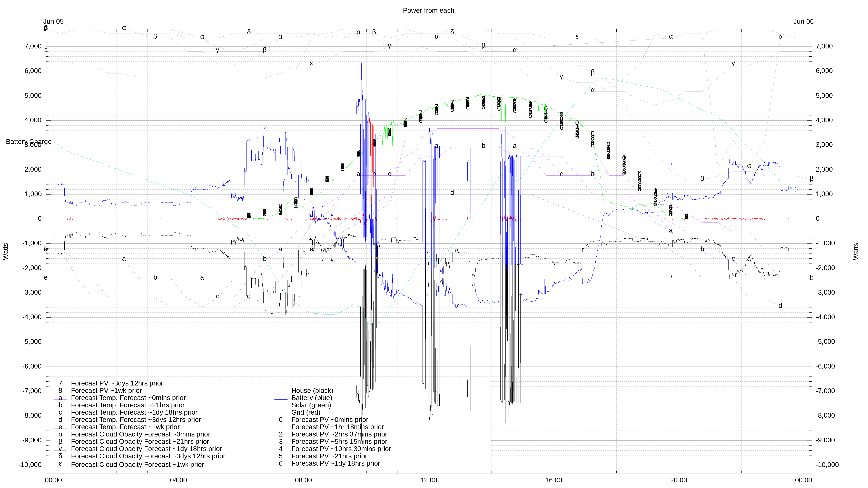Click the cloud opacity marker 'ε' near 08:15

[x=311, y=63]
